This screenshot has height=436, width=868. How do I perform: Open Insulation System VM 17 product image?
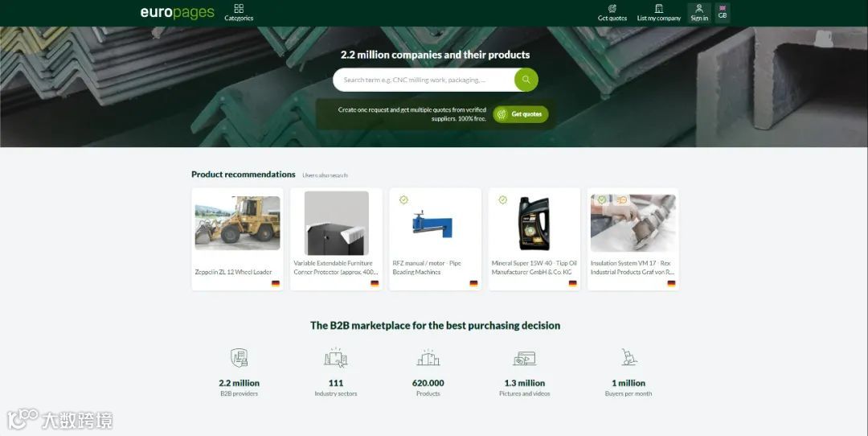(633, 223)
